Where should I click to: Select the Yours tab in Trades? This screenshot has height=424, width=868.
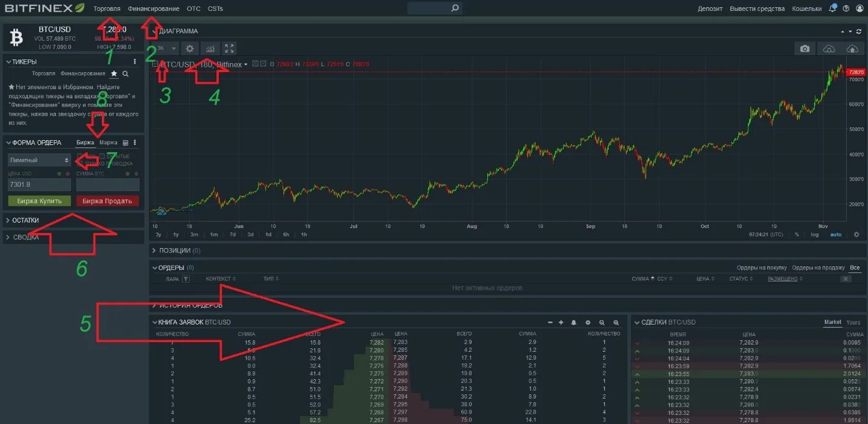click(x=853, y=322)
